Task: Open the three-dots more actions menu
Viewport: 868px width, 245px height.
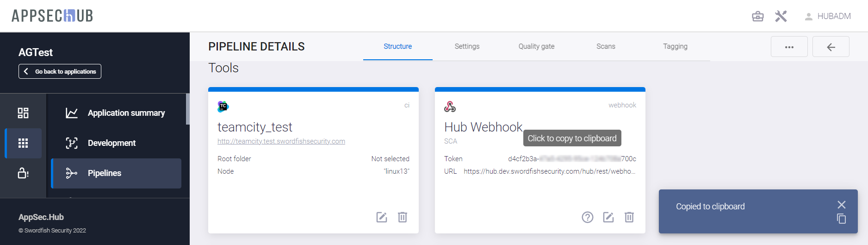Action: (789, 47)
